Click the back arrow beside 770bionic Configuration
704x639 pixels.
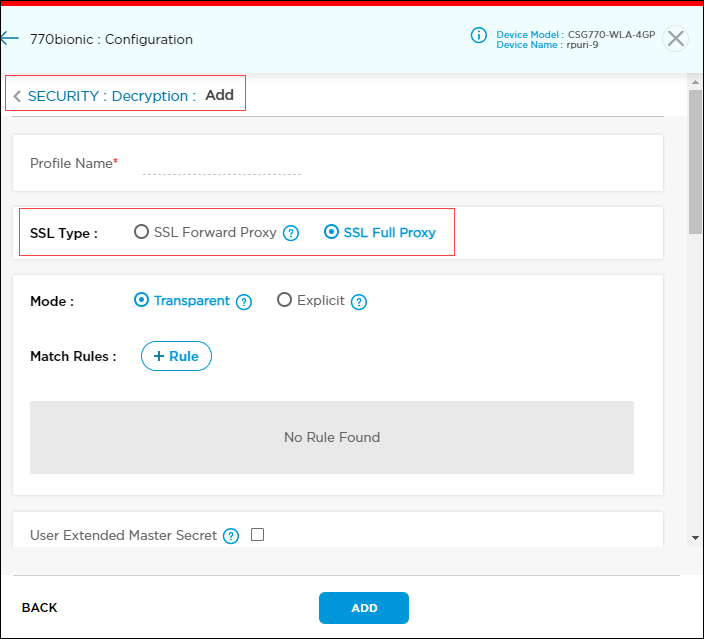(10, 39)
